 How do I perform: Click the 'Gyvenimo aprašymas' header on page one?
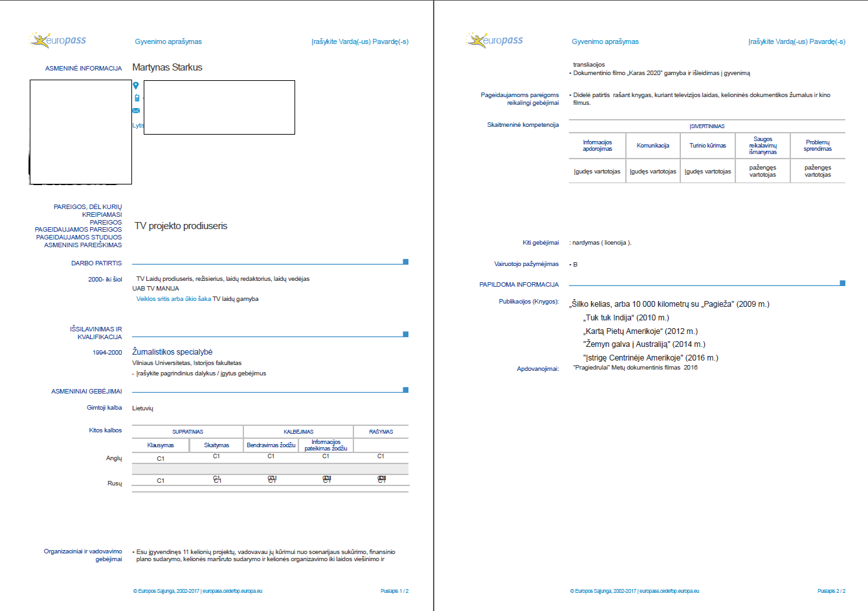[x=168, y=41]
